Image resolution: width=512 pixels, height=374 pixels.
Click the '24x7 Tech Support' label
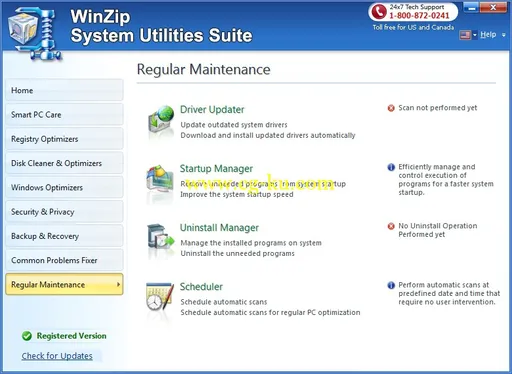(417, 7)
